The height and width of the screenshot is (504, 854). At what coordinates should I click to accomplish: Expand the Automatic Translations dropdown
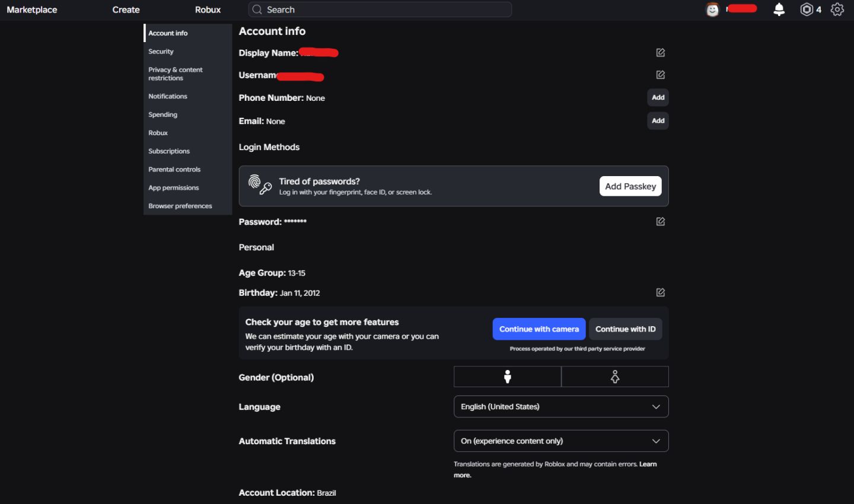point(561,441)
